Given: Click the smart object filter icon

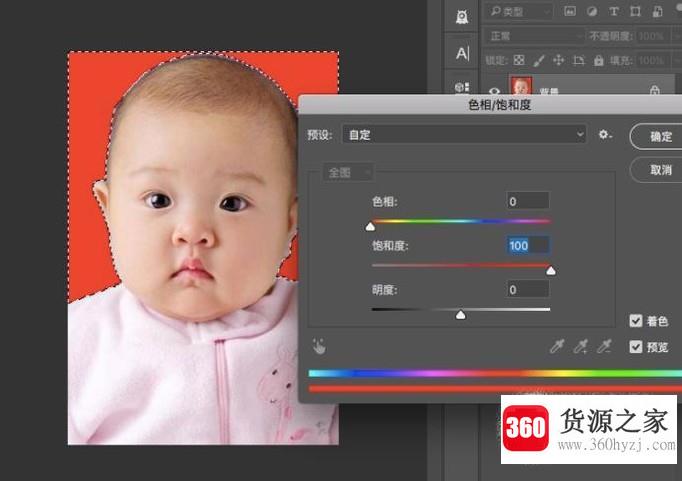Looking at the screenshot, I should click(x=658, y=12).
